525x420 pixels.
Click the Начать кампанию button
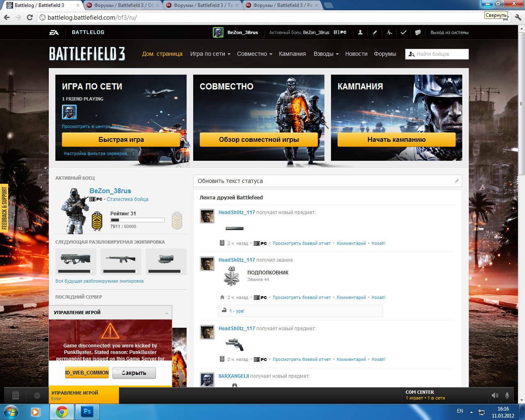coord(397,139)
